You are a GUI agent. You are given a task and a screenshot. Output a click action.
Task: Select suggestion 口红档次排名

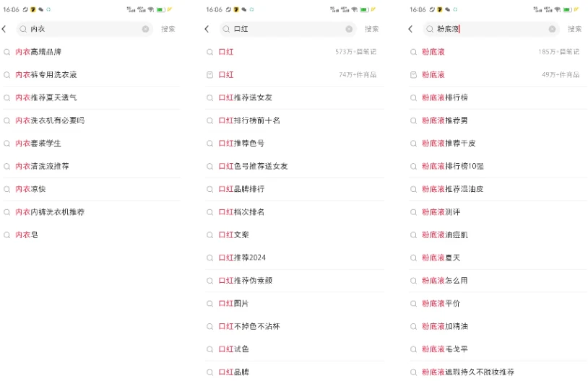[x=241, y=211]
